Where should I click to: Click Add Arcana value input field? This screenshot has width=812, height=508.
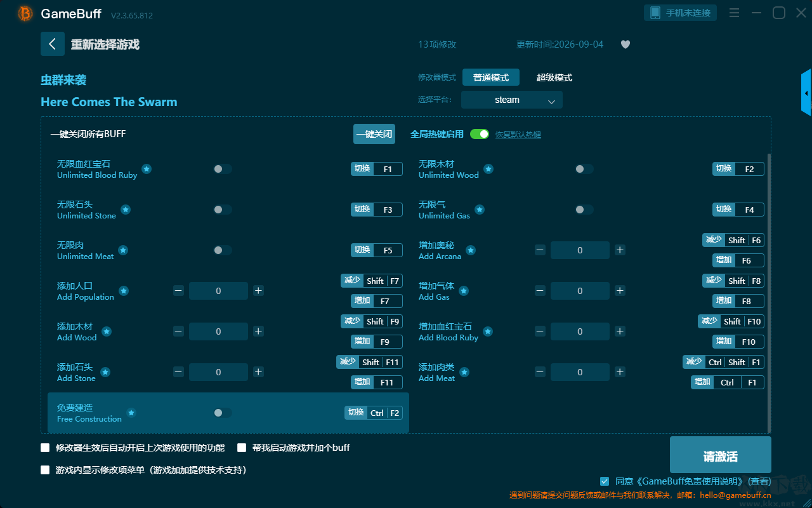(x=580, y=250)
